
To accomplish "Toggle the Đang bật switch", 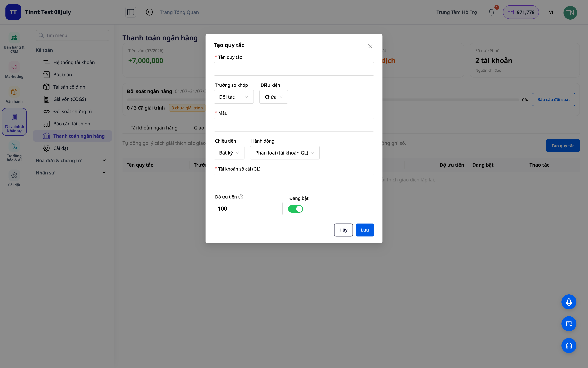I will pyautogui.click(x=295, y=209).
